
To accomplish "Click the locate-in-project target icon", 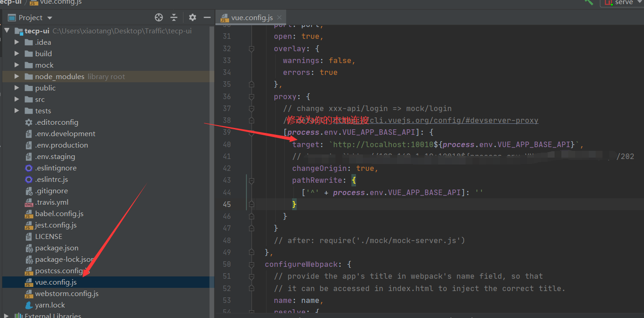I will [159, 17].
